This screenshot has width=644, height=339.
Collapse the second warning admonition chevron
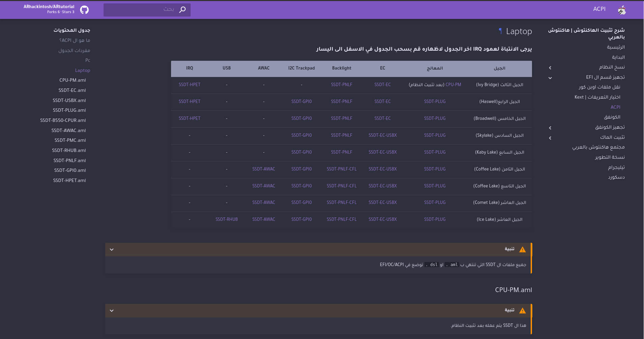click(112, 310)
